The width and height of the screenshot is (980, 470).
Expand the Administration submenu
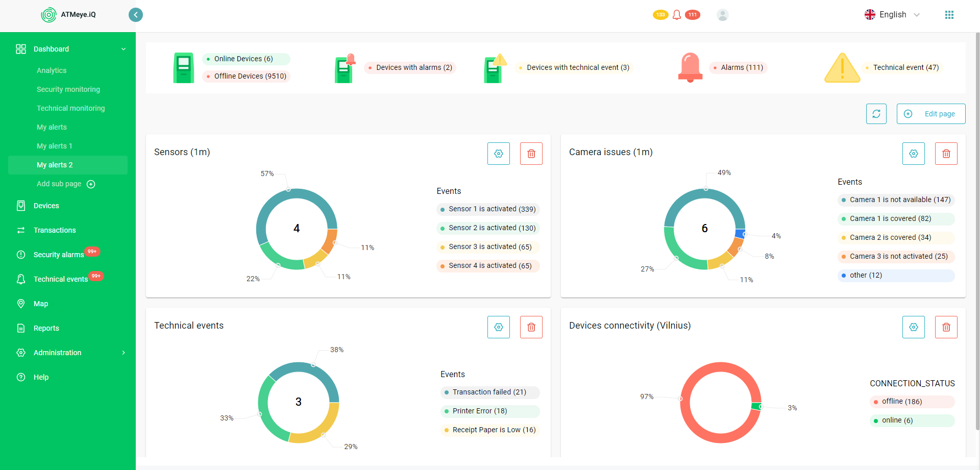coord(123,353)
